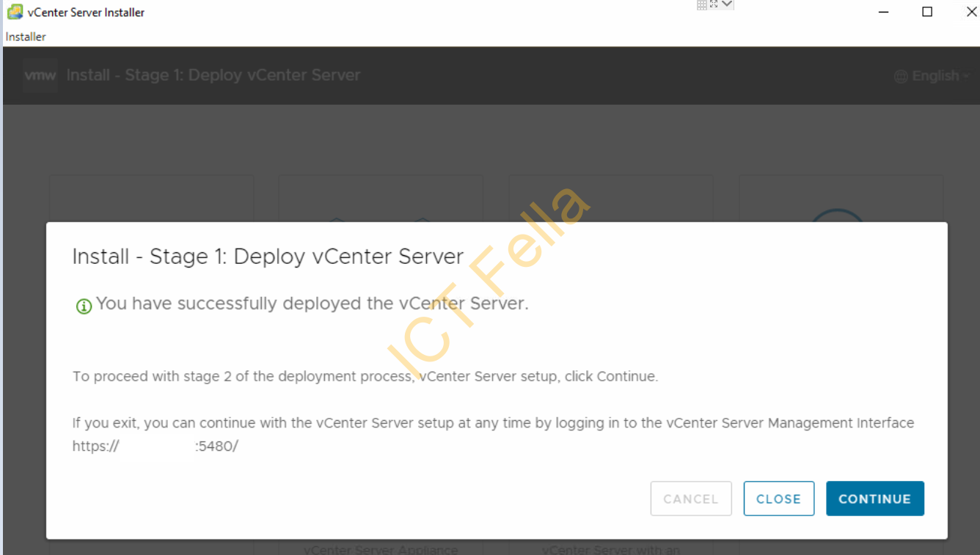Viewport: 980px width, 555px height.
Task: Maximize the vCenter Server Installer window
Action: [927, 12]
